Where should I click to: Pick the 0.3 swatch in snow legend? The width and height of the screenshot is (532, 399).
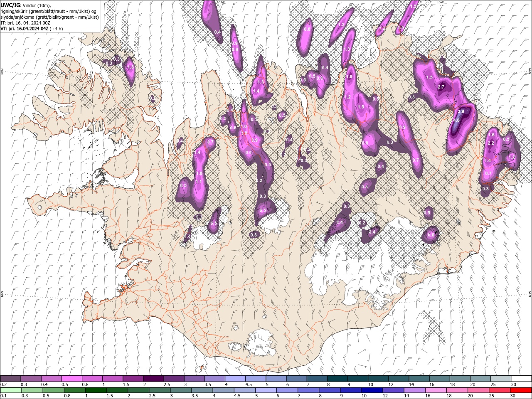[x=31, y=379]
